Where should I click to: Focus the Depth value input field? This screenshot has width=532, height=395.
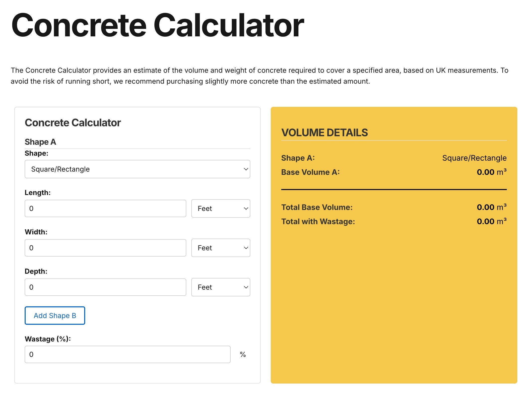105,287
